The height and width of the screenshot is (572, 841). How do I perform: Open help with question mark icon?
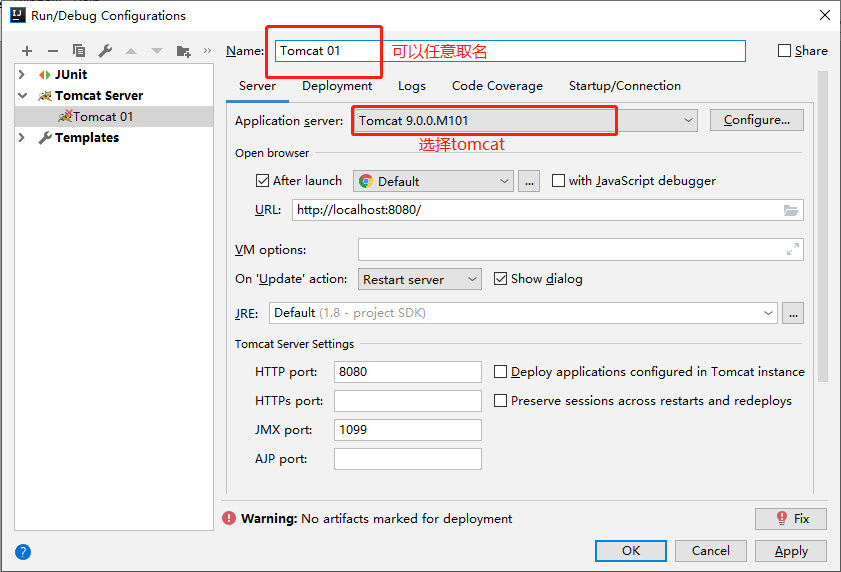click(23, 552)
